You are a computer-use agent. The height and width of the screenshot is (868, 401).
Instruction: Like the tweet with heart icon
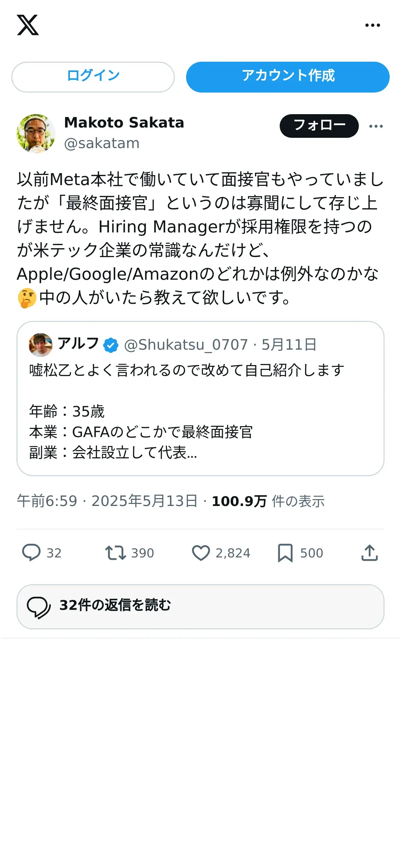click(x=201, y=553)
